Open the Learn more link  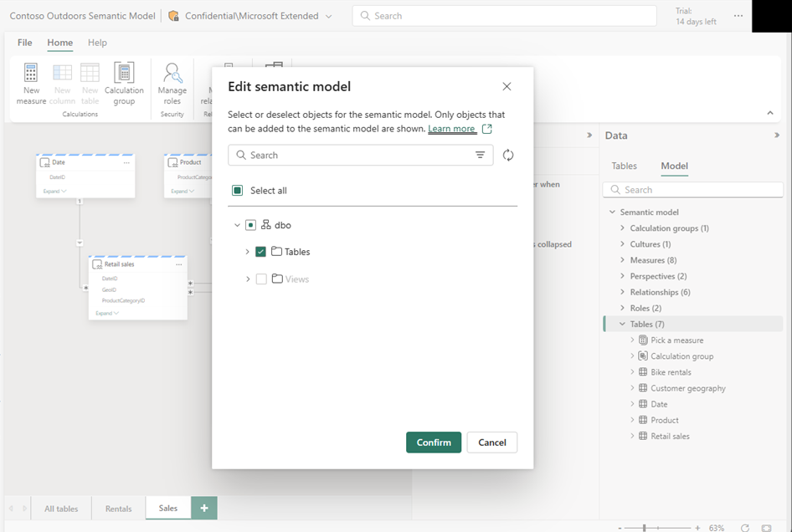[451, 129]
